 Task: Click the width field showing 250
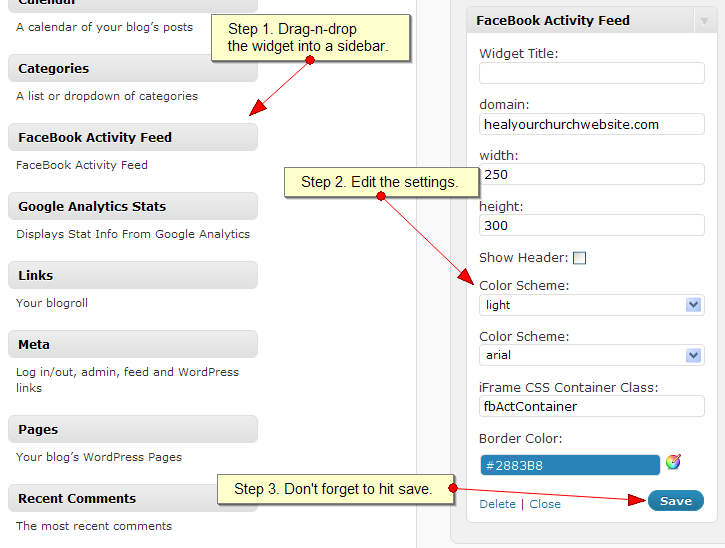click(x=591, y=175)
